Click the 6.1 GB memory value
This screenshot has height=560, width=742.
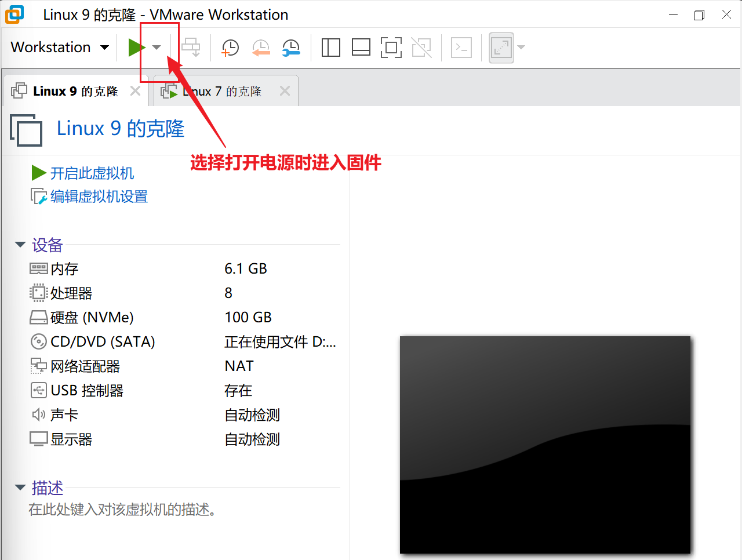[x=246, y=268]
